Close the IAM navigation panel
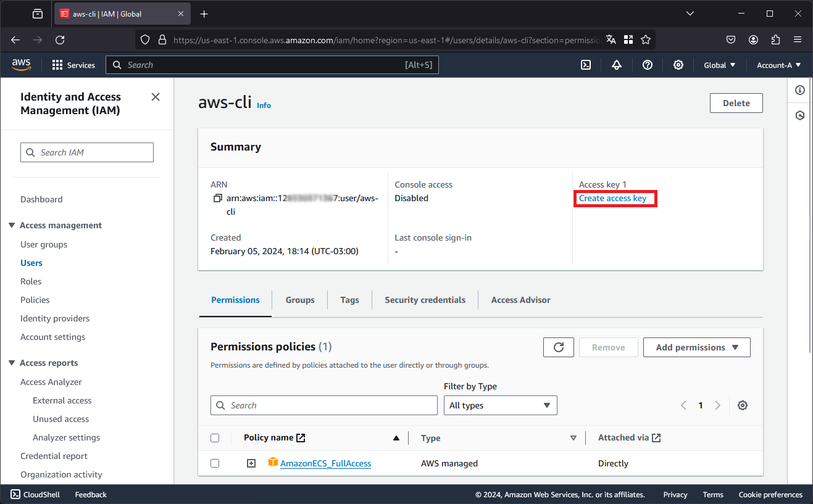This screenshot has height=504, width=813. [x=156, y=97]
